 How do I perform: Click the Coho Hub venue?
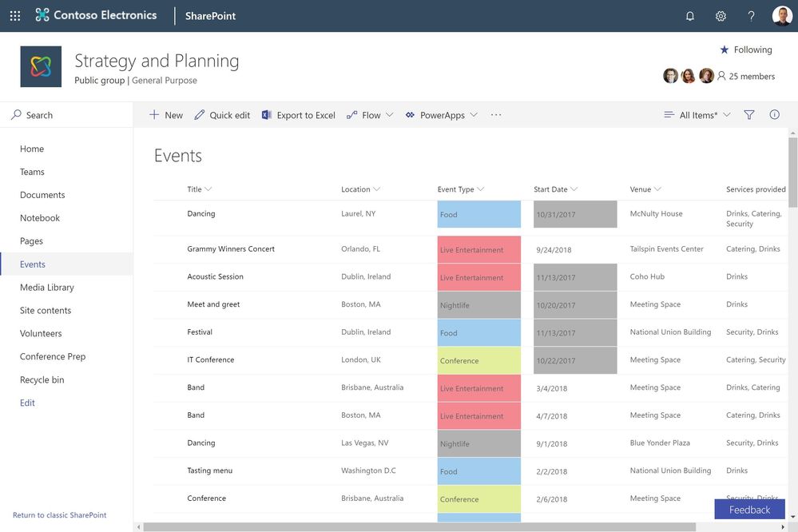[x=647, y=276]
